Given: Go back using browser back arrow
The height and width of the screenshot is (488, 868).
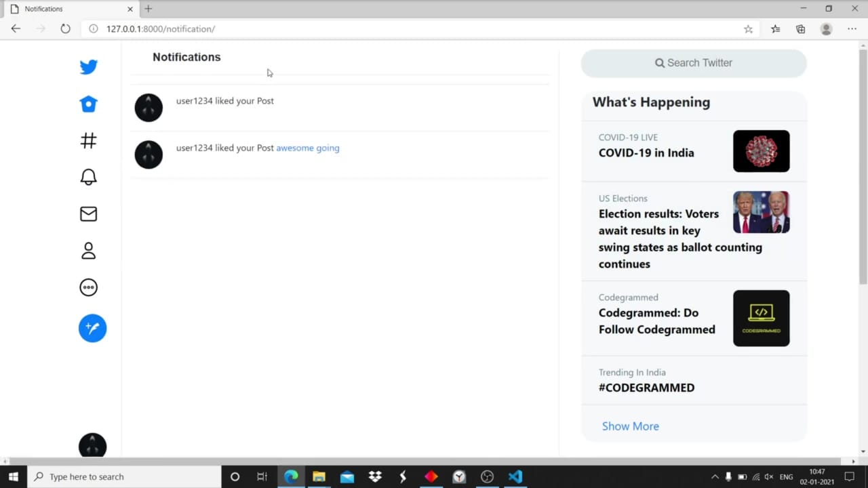Looking at the screenshot, I should click(x=16, y=28).
